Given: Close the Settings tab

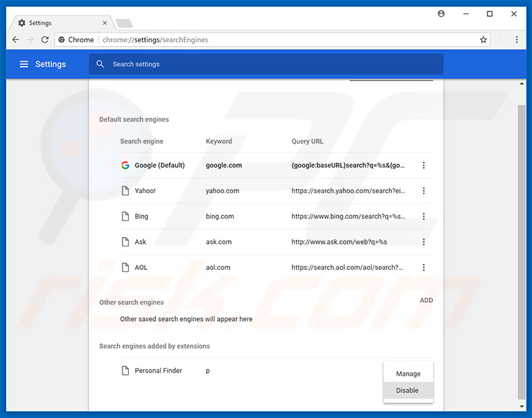Looking at the screenshot, I should (x=104, y=23).
